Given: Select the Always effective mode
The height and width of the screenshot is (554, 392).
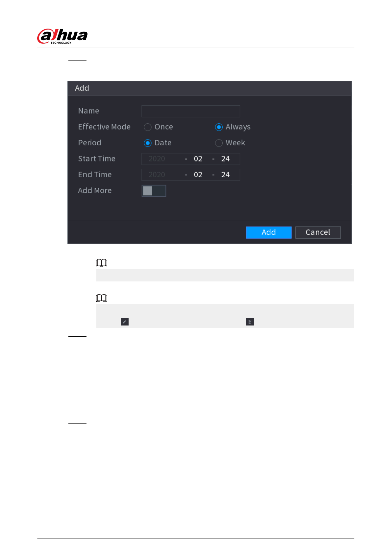Looking at the screenshot, I should (x=219, y=127).
